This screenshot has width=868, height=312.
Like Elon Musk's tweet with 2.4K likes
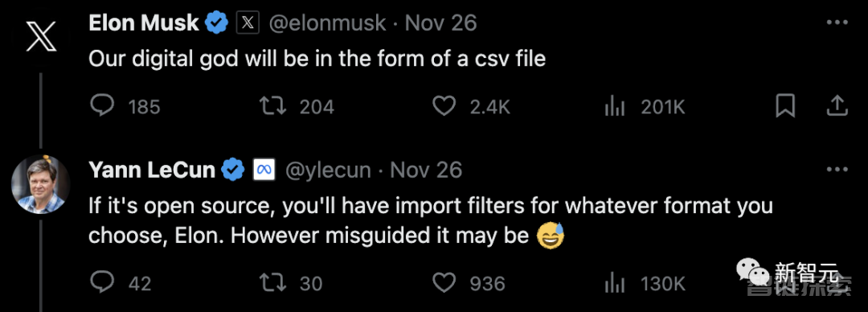(x=444, y=106)
